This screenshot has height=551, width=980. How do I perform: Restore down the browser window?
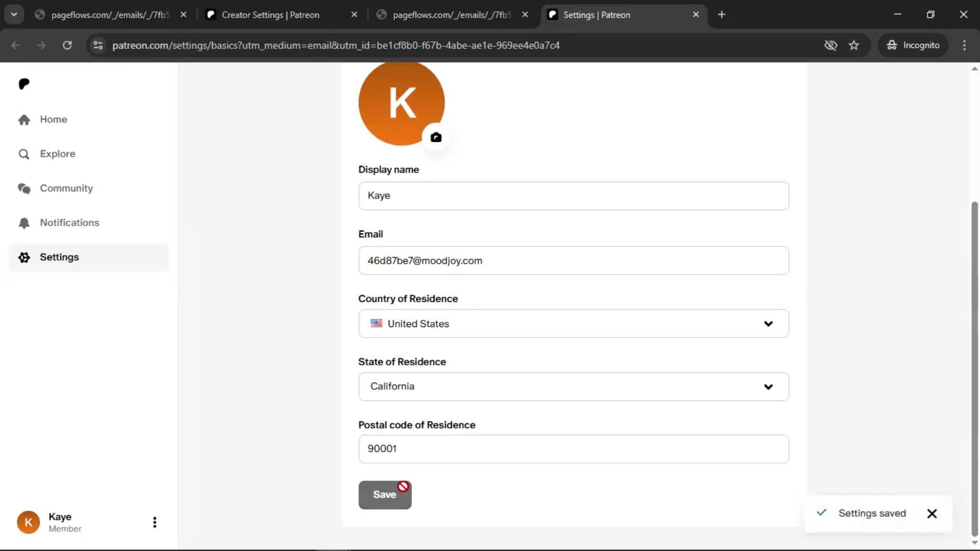(930, 14)
